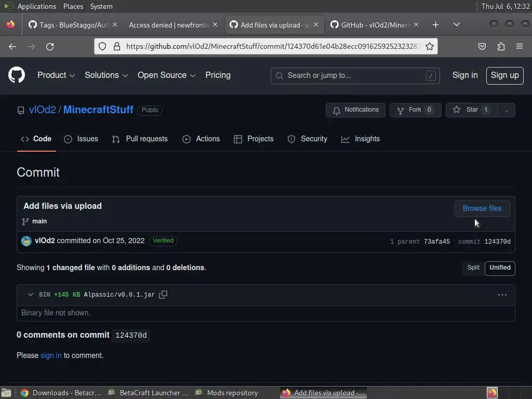Select the Unified diff view
Image resolution: width=532 pixels, height=399 pixels.
click(x=500, y=268)
